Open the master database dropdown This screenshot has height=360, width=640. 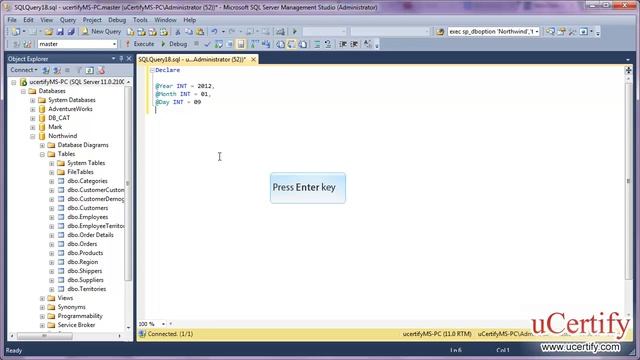click(x=114, y=44)
